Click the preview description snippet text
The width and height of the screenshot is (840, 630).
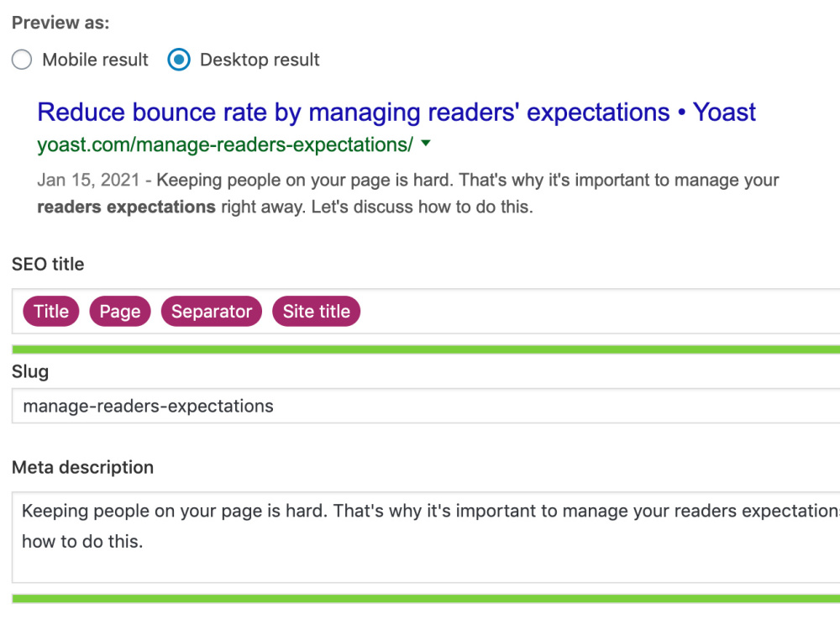[x=407, y=193]
